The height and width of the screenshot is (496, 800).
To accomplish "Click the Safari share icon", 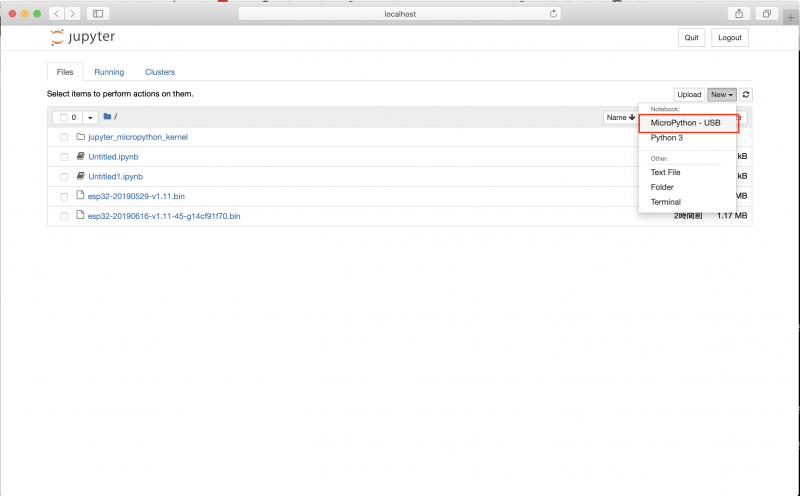I will 739,14.
